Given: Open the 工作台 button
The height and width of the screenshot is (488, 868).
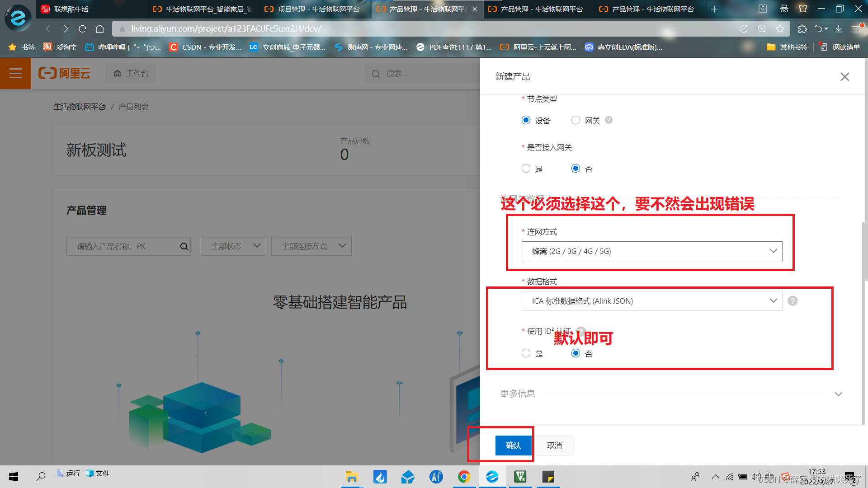Looking at the screenshot, I should pyautogui.click(x=131, y=73).
